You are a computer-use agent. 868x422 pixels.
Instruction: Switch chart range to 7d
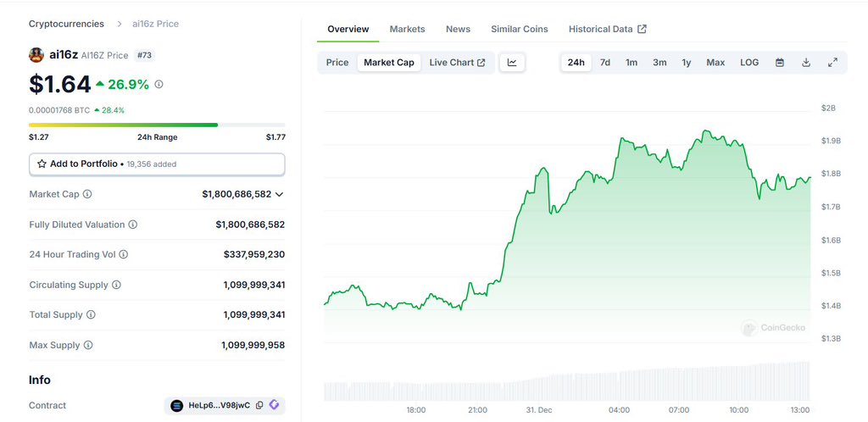click(605, 63)
